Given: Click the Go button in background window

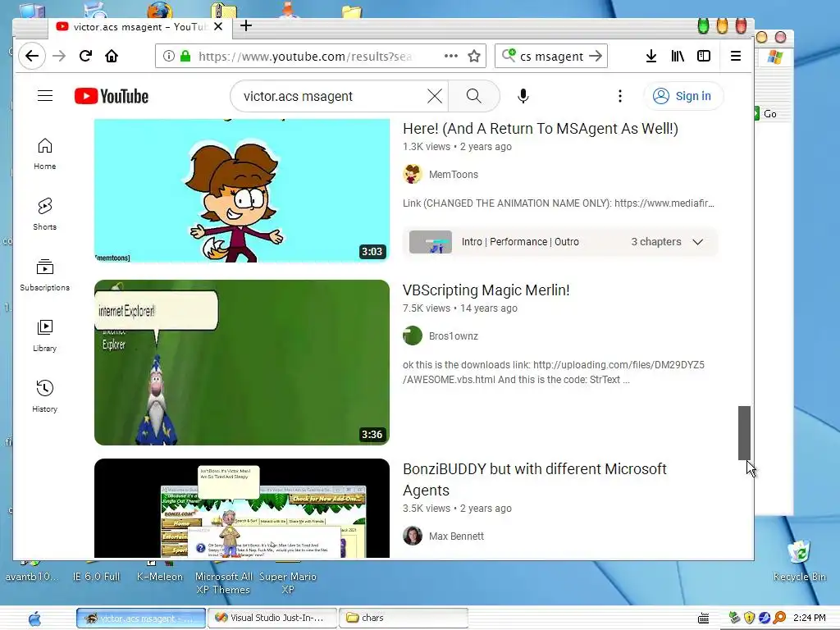Looking at the screenshot, I should 766,113.
